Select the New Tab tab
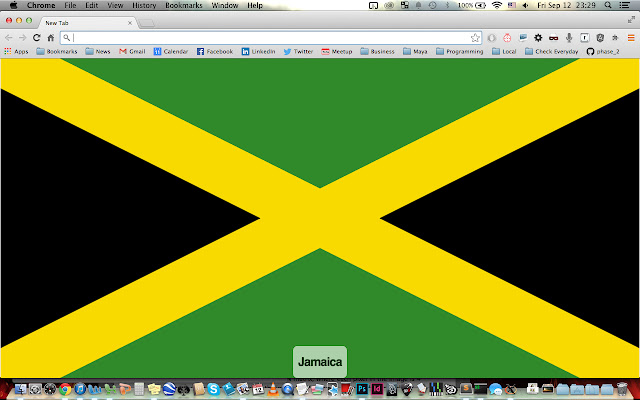This screenshot has height=400, width=640. click(x=87, y=23)
